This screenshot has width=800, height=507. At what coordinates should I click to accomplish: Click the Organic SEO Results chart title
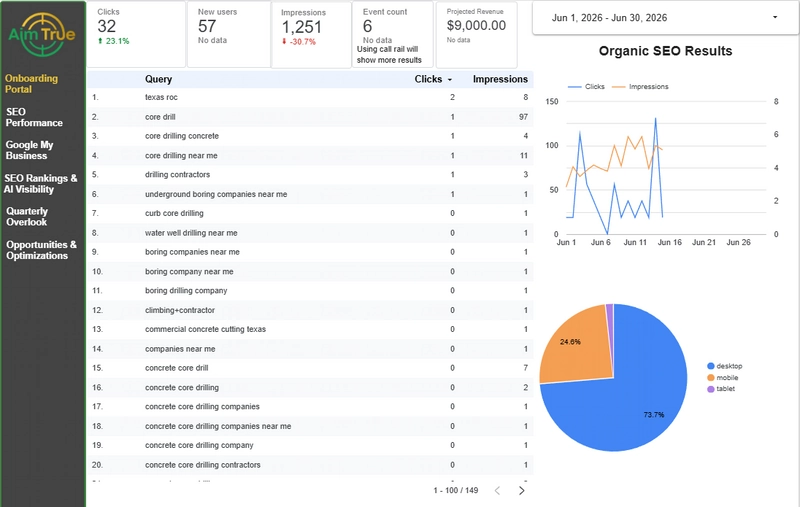[x=665, y=51]
